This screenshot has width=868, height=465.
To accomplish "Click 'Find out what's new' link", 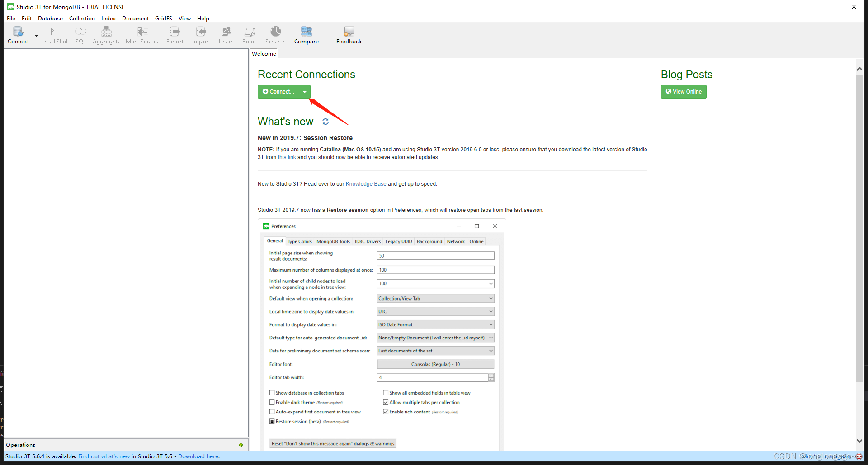I will click(x=104, y=456).
